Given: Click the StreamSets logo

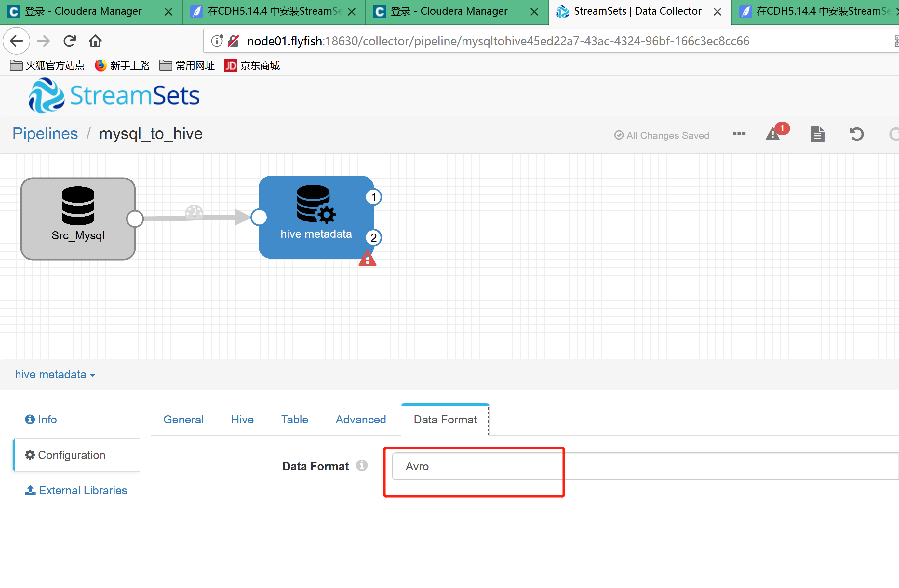Looking at the screenshot, I should (114, 95).
